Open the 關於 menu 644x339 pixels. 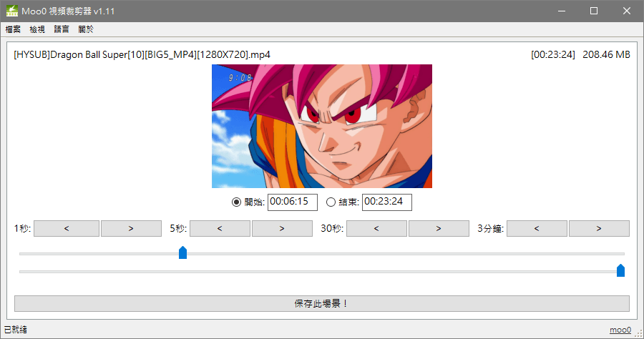tap(86, 29)
